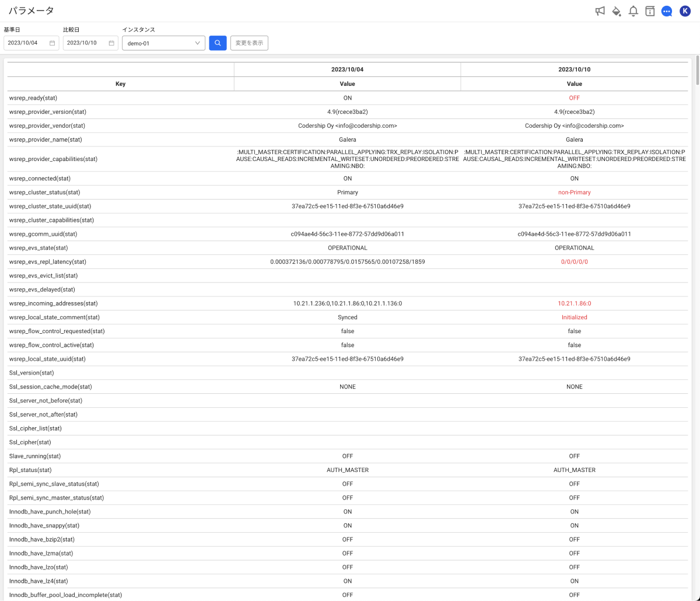The width and height of the screenshot is (700, 601).
Task: Open the user profile avatar K
Action: click(685, 11)
